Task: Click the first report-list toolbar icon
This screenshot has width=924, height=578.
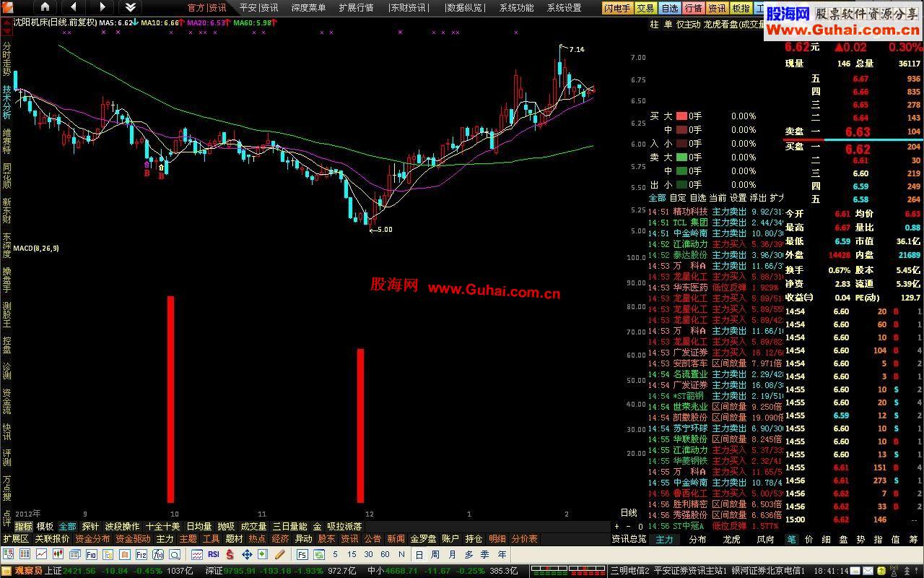Action: [x=8, y=554]
